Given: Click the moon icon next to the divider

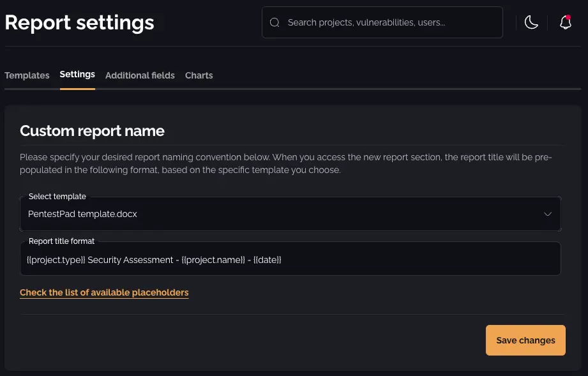Looking at the screenshot, I should (532, 22).
